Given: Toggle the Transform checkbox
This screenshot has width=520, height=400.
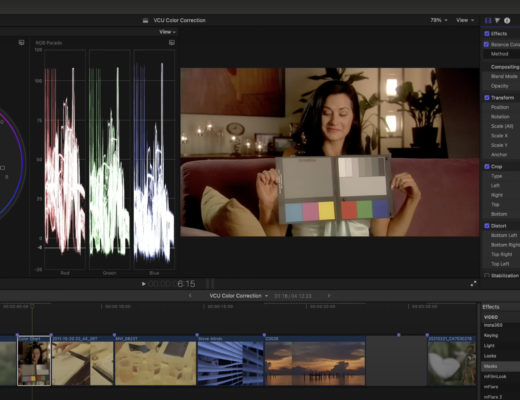Looking at the screenshot, I should click(x=487, y=98).
